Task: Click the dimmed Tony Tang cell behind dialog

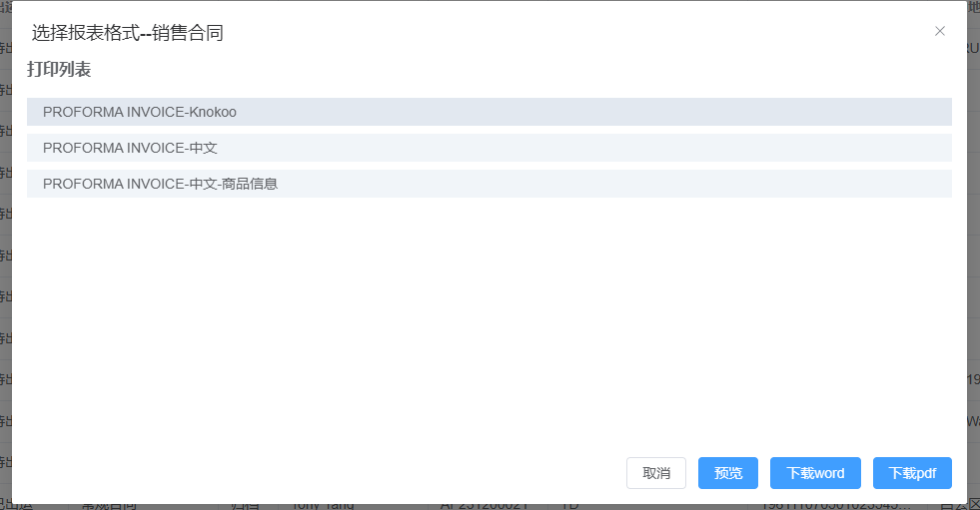Action: click(323, 506)
